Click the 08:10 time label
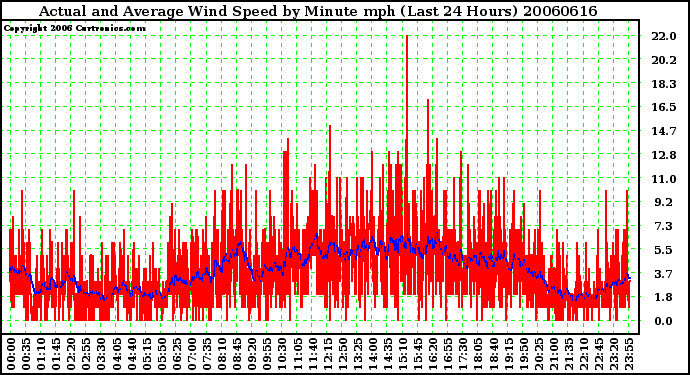This screenshot has width=690, height=375. [x=222, y=354]
